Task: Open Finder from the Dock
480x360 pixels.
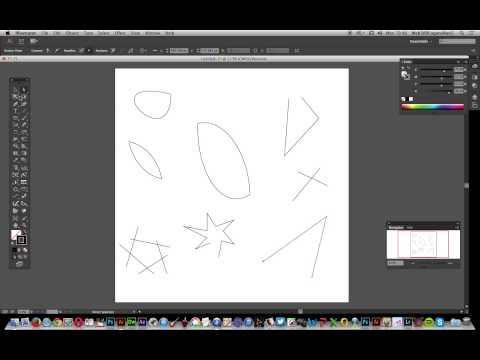Action: click(15, 322)
